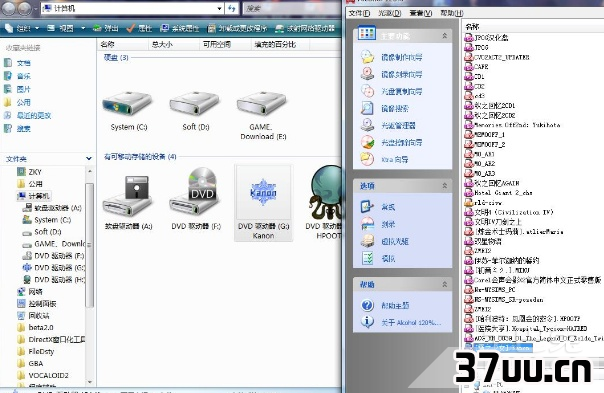Open 镜像搜索 image search
The height and width of the screenshot is (393, 604).
[395, 108]
